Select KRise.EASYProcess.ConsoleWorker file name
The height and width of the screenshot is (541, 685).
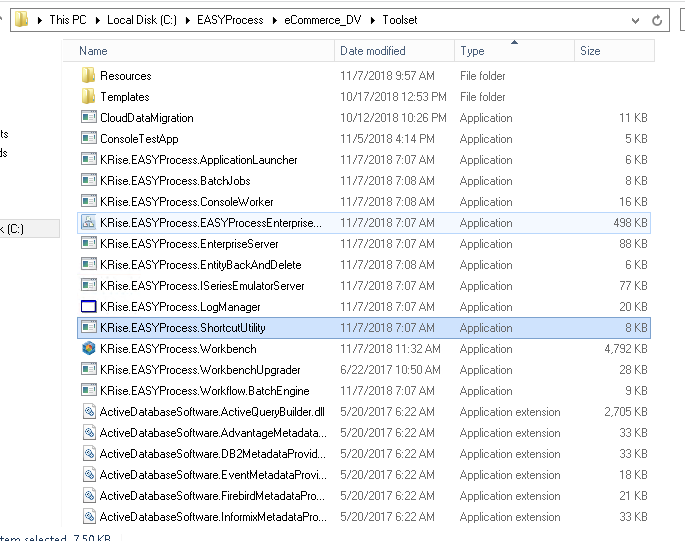(187, 201)
